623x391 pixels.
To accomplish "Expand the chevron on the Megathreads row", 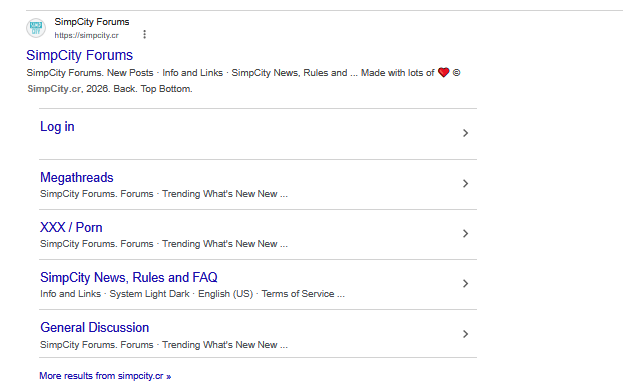I will tap(466, 184).
